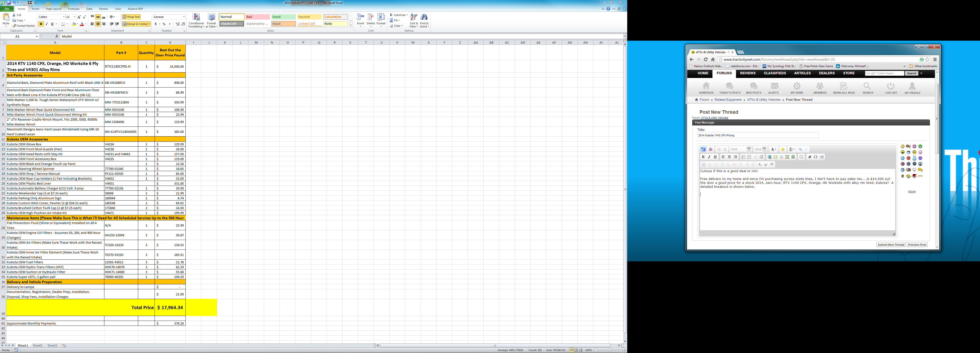Apply the yellow Fill Color swatch
The image size is (980, 353).
[74, 24]
